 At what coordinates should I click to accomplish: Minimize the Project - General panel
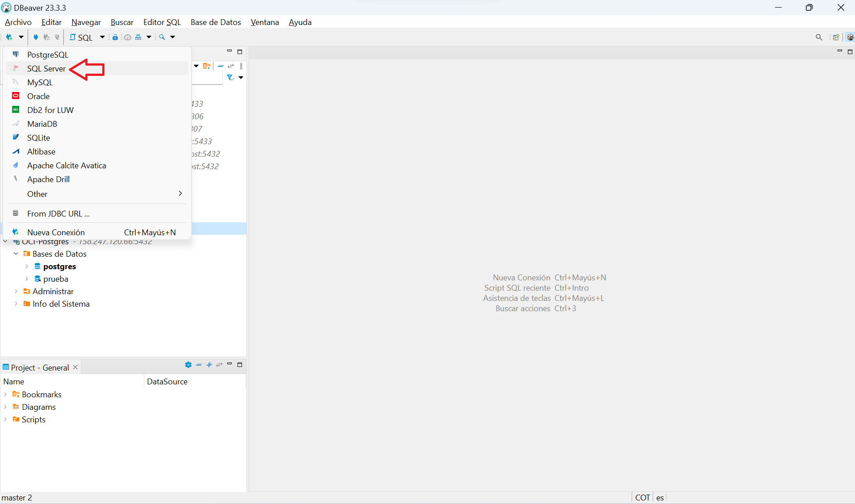tap(229, 364)
